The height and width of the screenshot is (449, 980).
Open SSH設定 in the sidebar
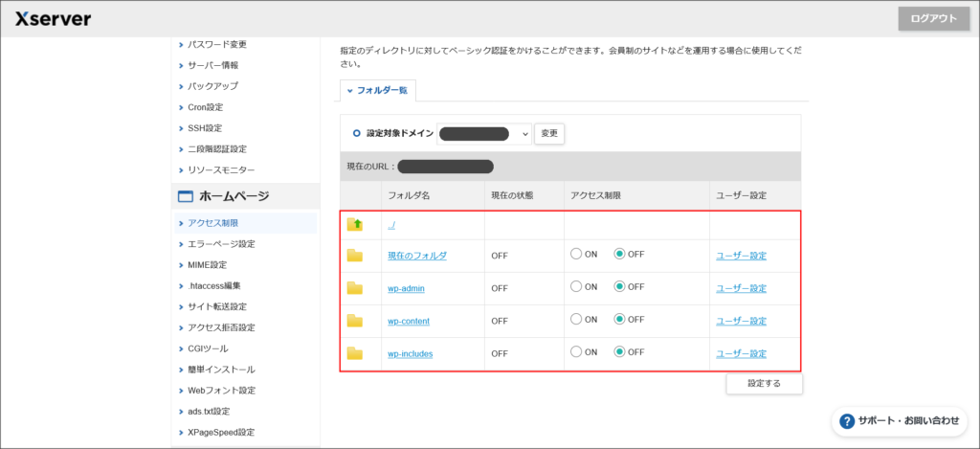pos(205,128)
